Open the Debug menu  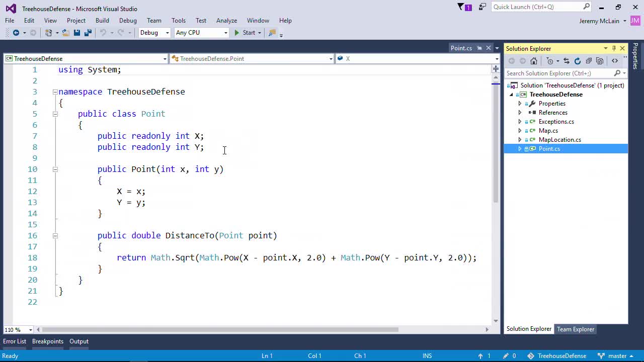tap(128, 21)
